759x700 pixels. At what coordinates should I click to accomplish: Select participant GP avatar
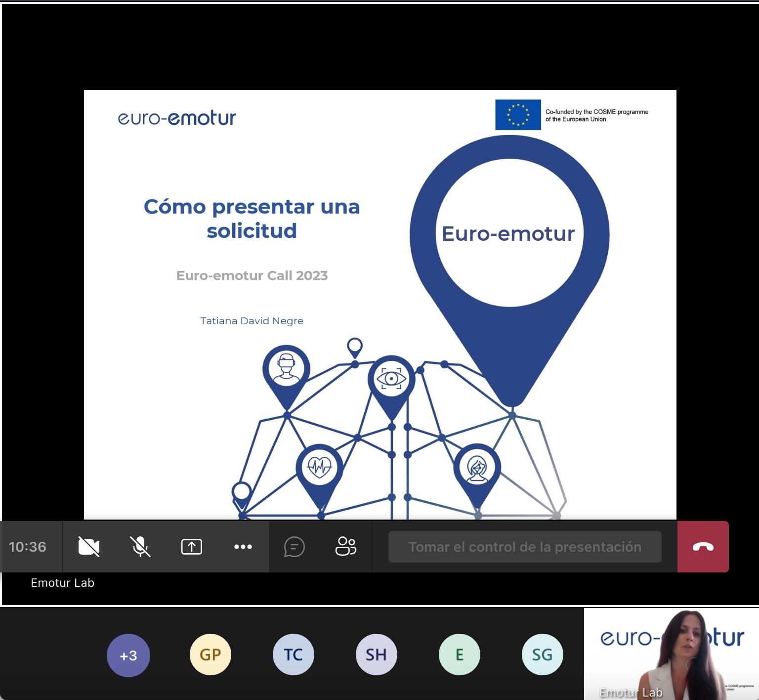211,655
